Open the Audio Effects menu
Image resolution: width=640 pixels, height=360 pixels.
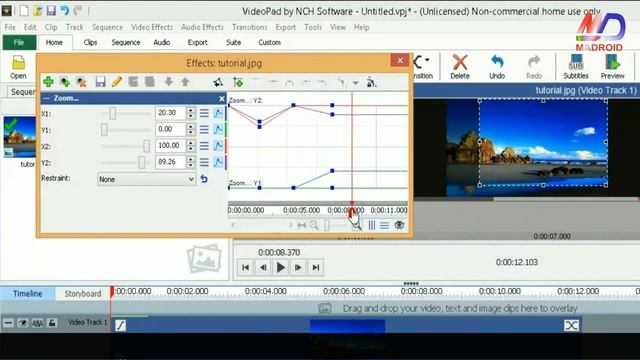click(x=202, y=27)
